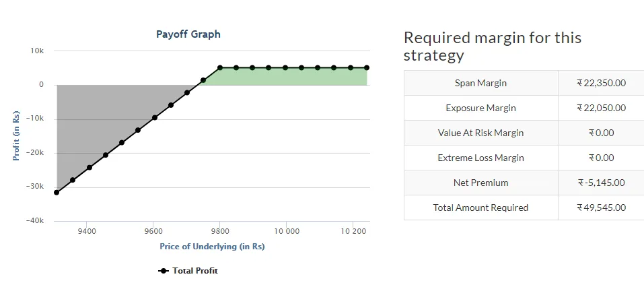Click the ₹-5,145.00 net premium value
Viewport: 644px width, 285px height.
point(601,183)
